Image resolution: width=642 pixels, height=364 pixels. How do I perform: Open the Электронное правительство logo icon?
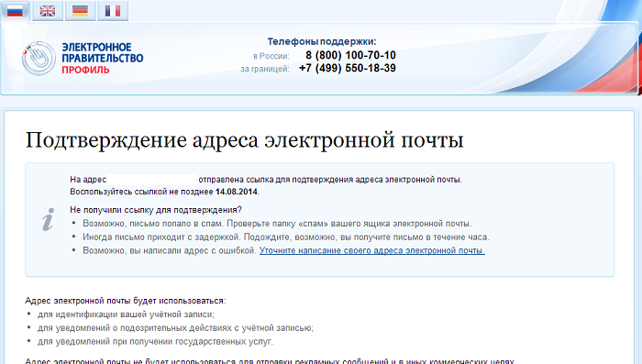39,58
